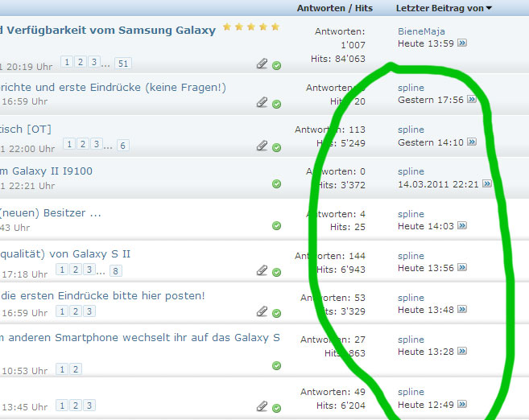Image resolution: width=529 pixels, height=420 pixels.
Task: Open spline profile beside 14.03.2011 22:21
Action: [411, 171]
